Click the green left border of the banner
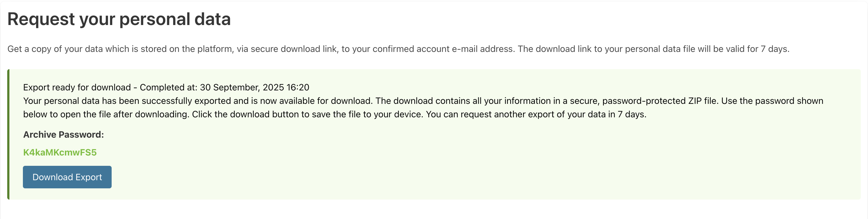 [x=9, y=135]
